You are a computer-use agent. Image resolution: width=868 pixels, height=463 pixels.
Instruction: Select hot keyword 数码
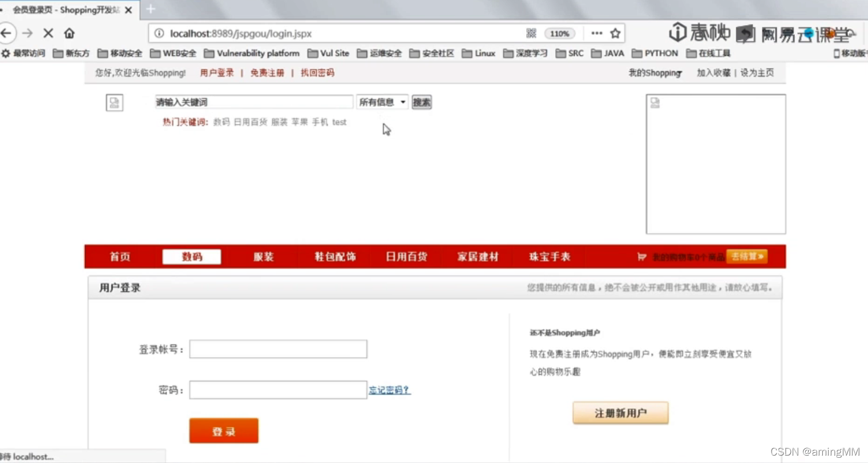tap(221, 122)
